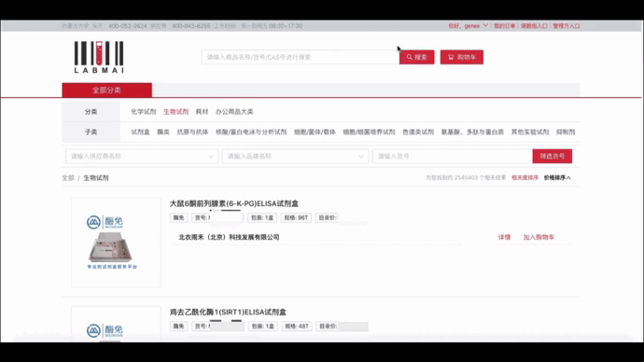Select the 色谱类试剂 subcategory
This screenshot has height=362, width=644.
coord(418,132)
